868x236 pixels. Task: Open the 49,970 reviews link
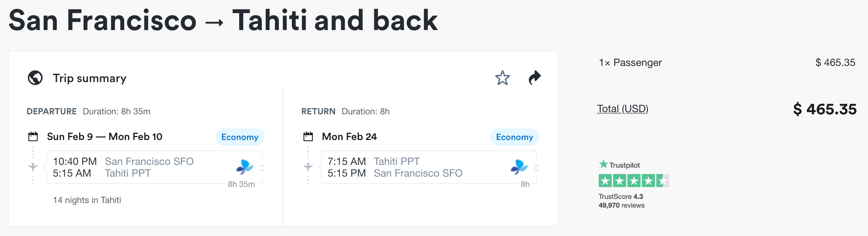click(x=621, y=206)
